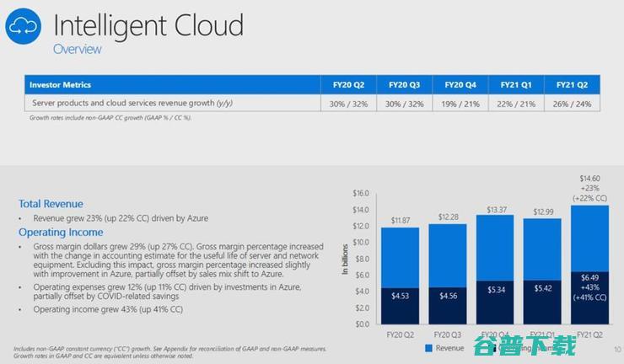This screenshot has height=364, width=624.
Task: Click the blue Revenue legend square
Action: [428, 348]
